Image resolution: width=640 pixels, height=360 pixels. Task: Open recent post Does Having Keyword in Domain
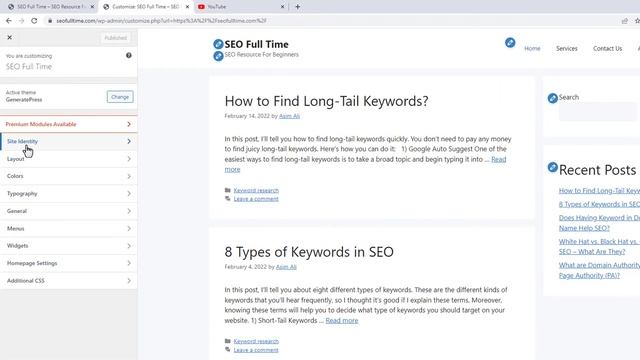[x=599, y=223]
